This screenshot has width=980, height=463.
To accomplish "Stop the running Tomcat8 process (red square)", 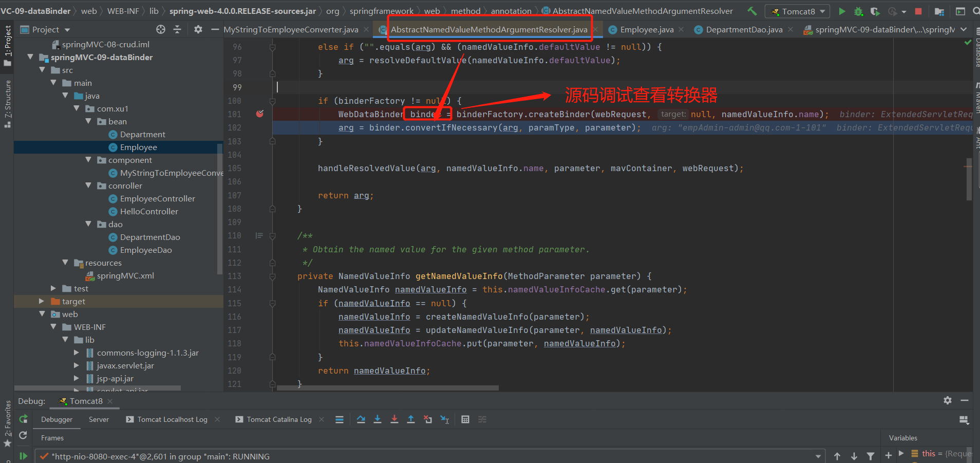I will (918, 11).
